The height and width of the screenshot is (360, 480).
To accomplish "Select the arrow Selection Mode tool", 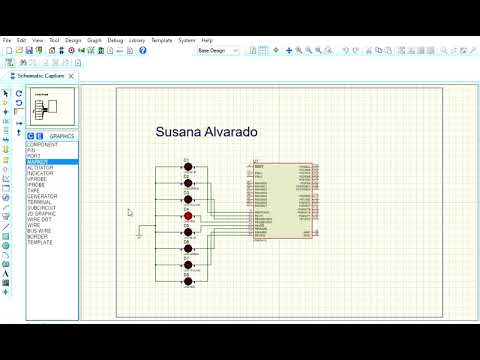I will (x=5, y=93).
